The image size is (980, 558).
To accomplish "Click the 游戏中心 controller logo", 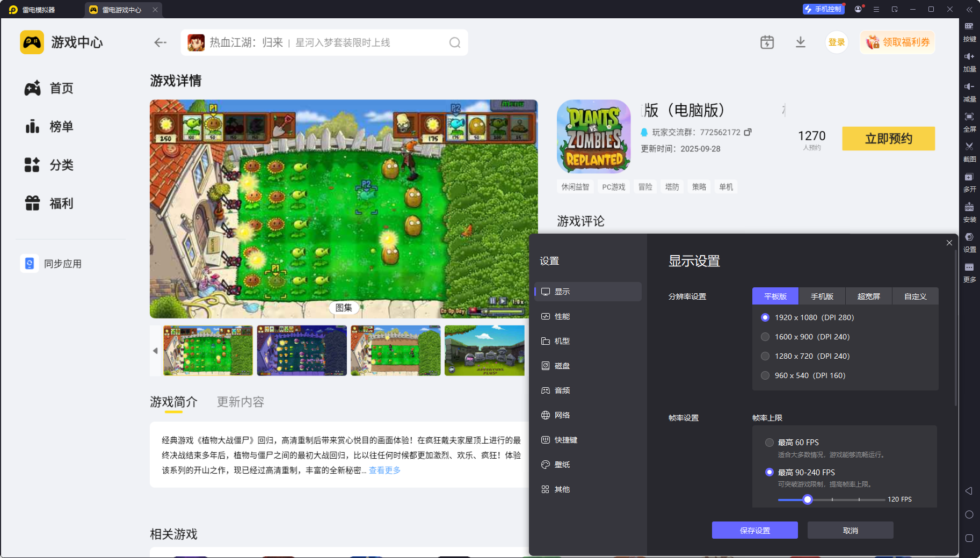I will [x=32, y=42].
